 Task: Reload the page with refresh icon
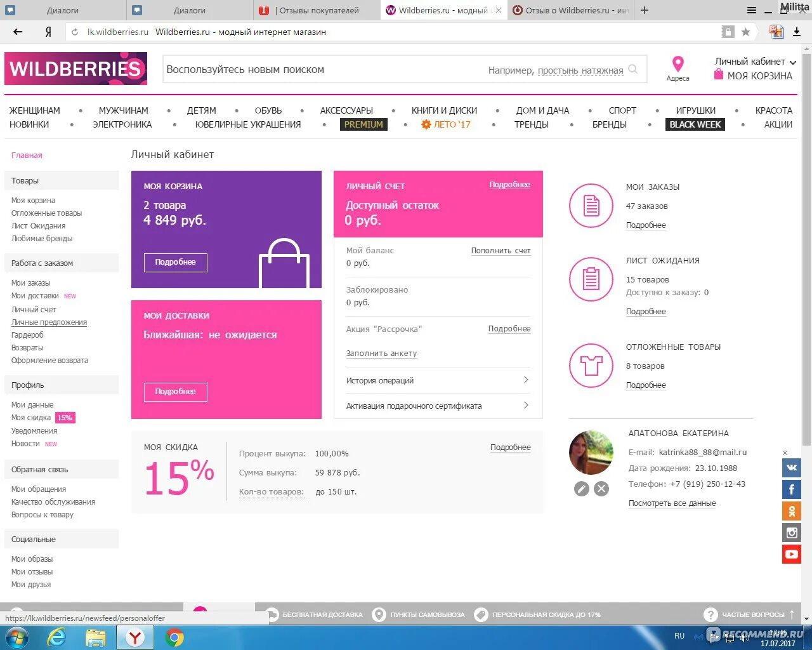[75, 32]
